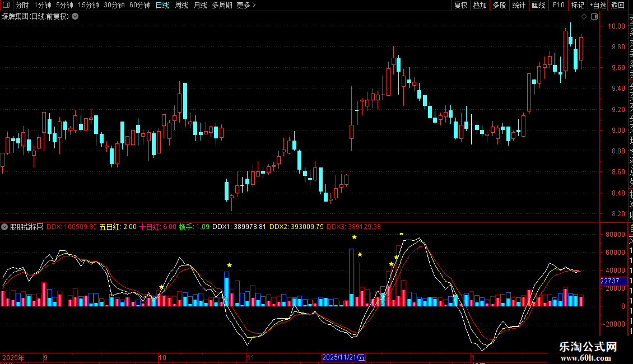Click the 2025/11/21/五 date marker
The width and height of the screenshot is (633, 364).
[x=343, y=357]
